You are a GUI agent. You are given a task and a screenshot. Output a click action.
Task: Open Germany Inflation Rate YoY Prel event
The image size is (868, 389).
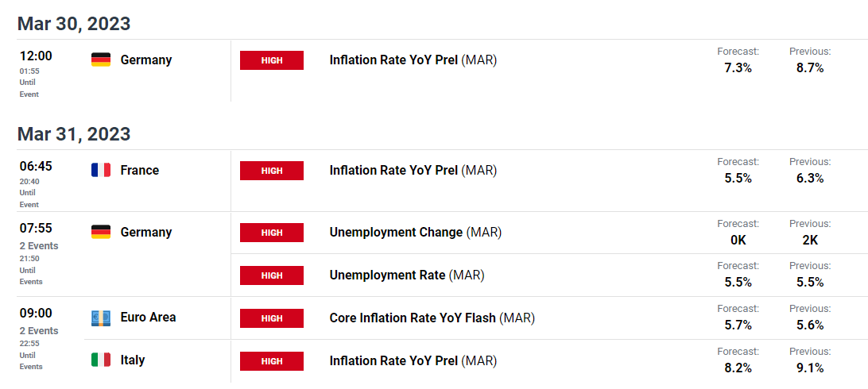pos(413,60)
